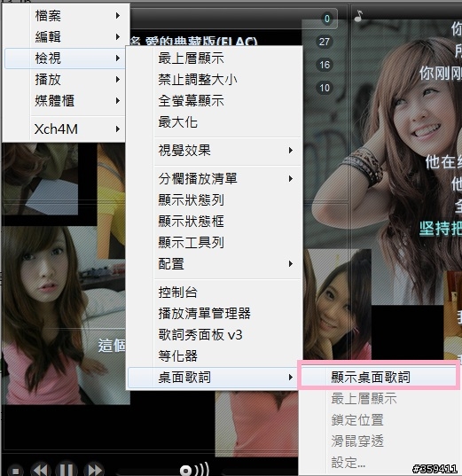Expand the arrow next to 媒體櫃
This screenshot has height=476, width=462.
click(118, 101)
